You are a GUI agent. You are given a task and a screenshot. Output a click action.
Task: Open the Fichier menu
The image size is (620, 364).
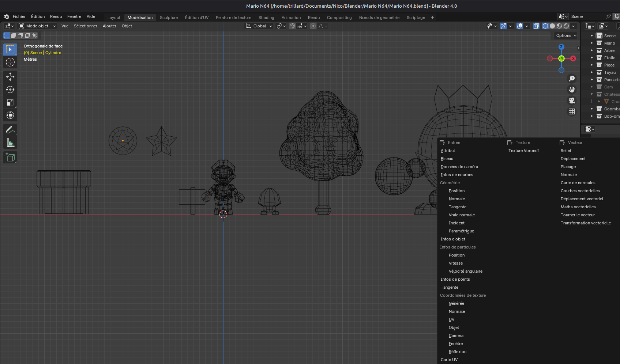coord(19,16)
